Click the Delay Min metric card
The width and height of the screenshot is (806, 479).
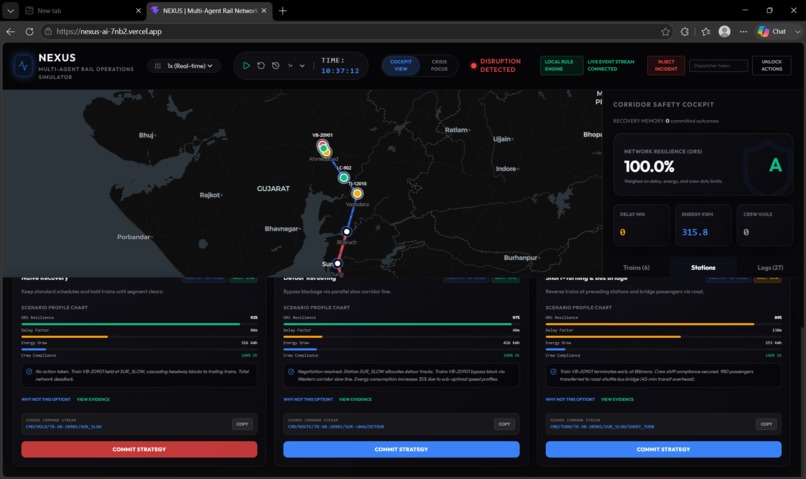pos(641,225)
